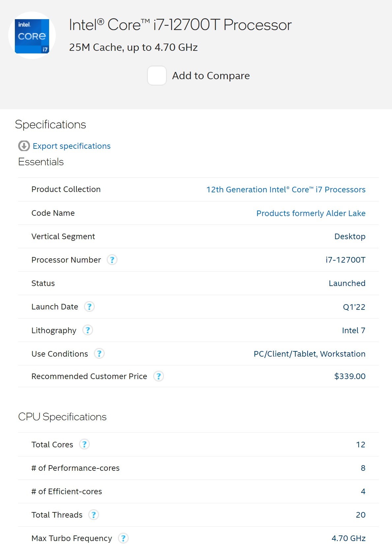Click the $339.00 price value
392x546 pixels.
(x=349, y=376)
